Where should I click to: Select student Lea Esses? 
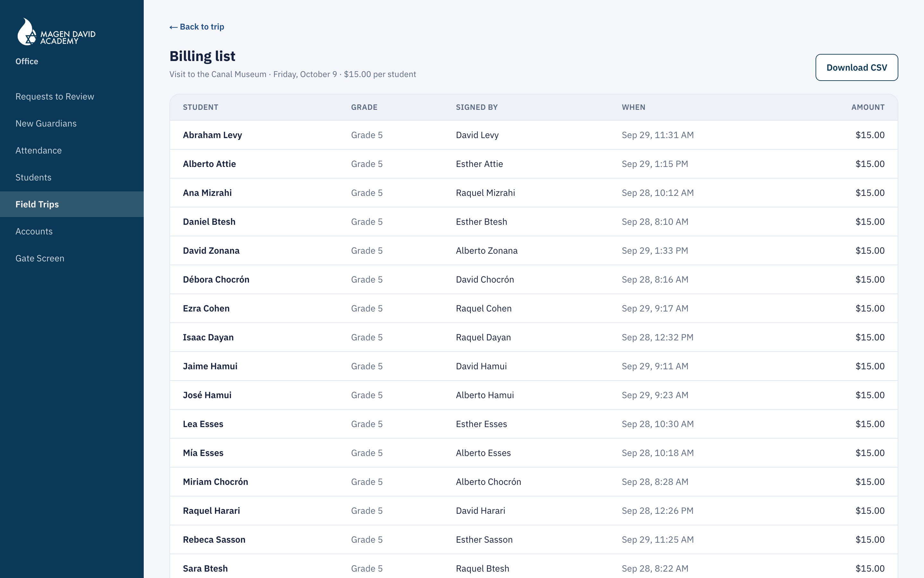tap(203, 424)
